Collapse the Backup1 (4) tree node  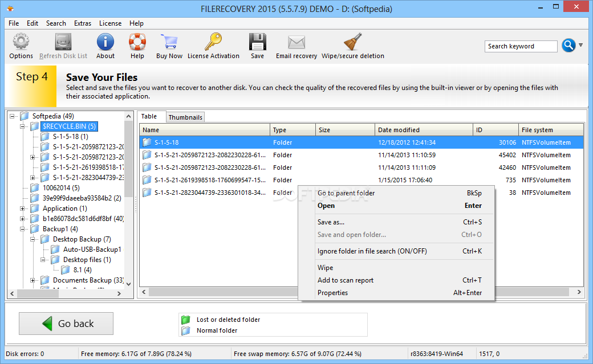tap(22, 228)
